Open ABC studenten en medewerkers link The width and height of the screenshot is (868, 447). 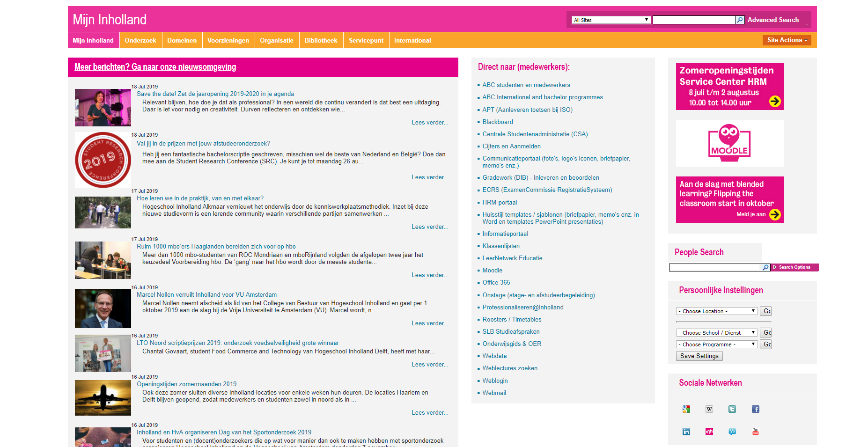[x=526, y=85]
